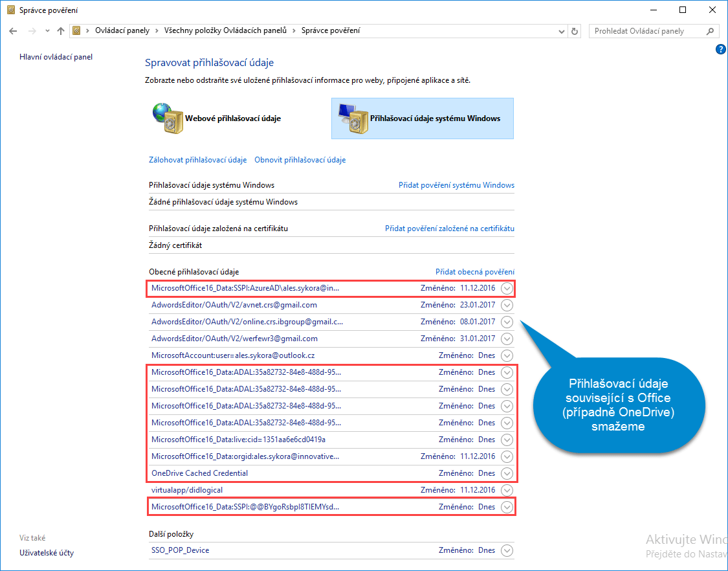Expand MicrosoftOffice16_Data:live:cid entry chevron
Screen dimensions: 728x571
pos(507,440)
